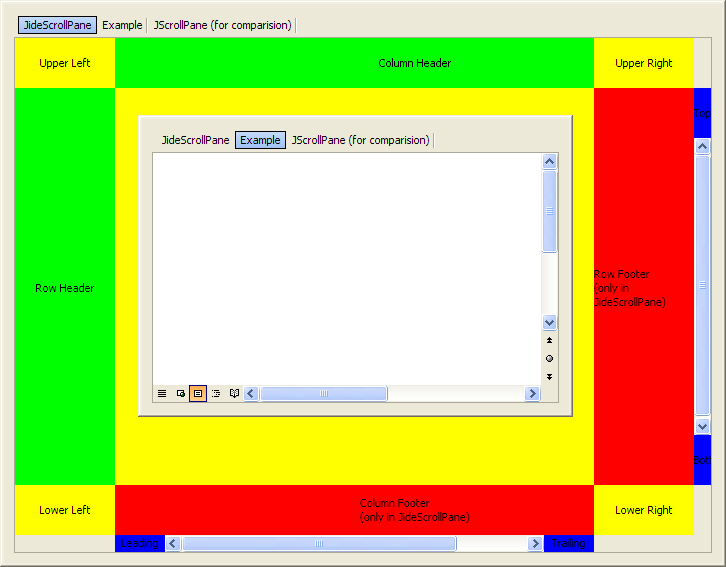Open outer JScrollPane (for comparision) tab
The height and width of the screenshot is (567, 726).
tap(222, 25)
